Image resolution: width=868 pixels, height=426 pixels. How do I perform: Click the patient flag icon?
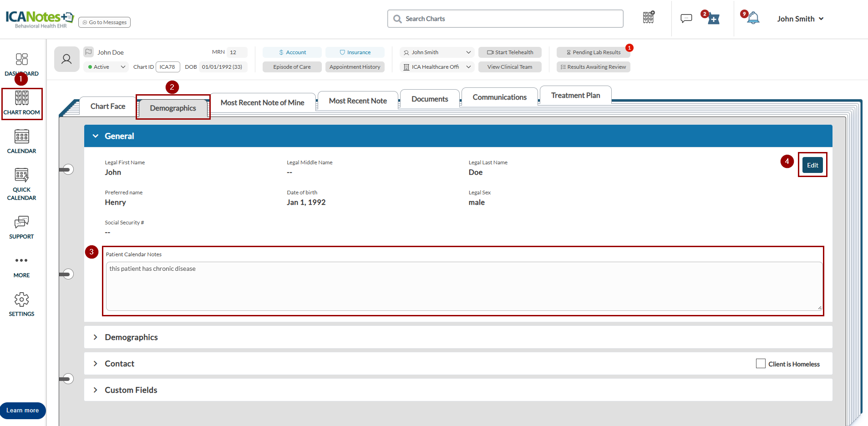(x=89, y=52)
